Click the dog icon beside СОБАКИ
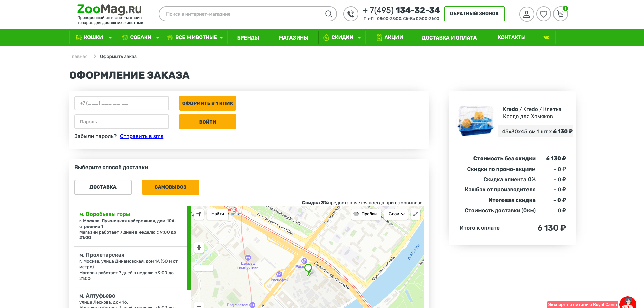 [125, 37]
